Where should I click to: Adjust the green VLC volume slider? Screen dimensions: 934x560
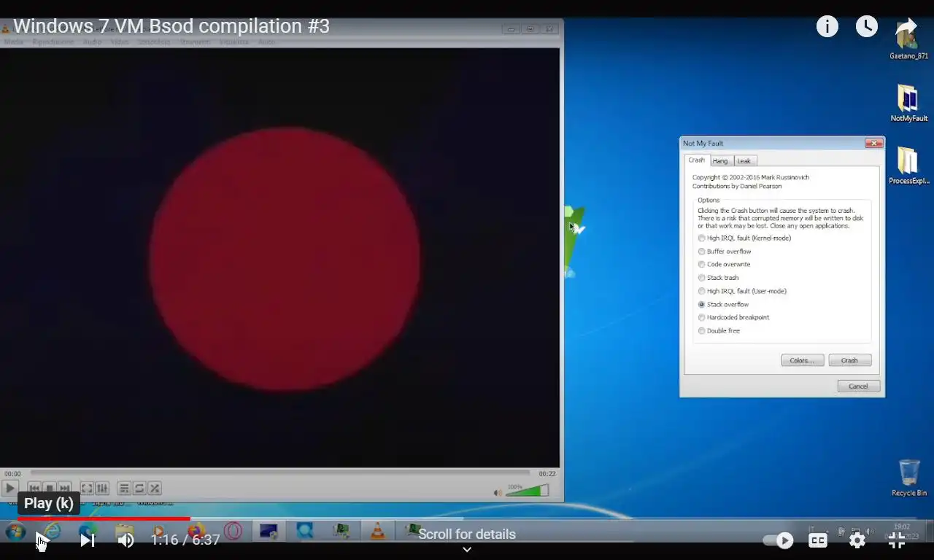click(527, 490)
